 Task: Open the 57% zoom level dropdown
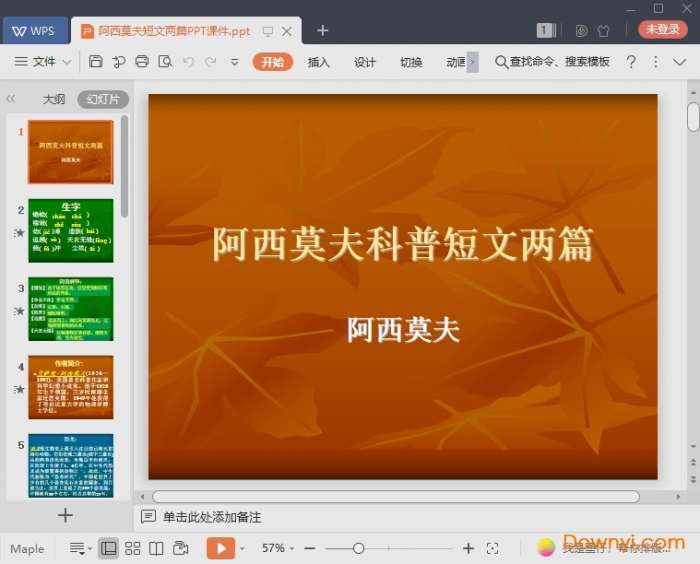point(278,548)
